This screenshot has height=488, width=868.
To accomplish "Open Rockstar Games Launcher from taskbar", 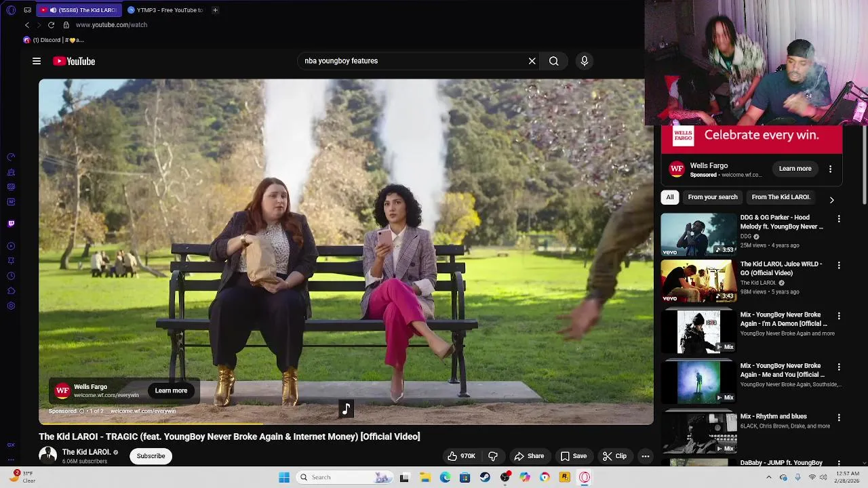I will 564,478.
